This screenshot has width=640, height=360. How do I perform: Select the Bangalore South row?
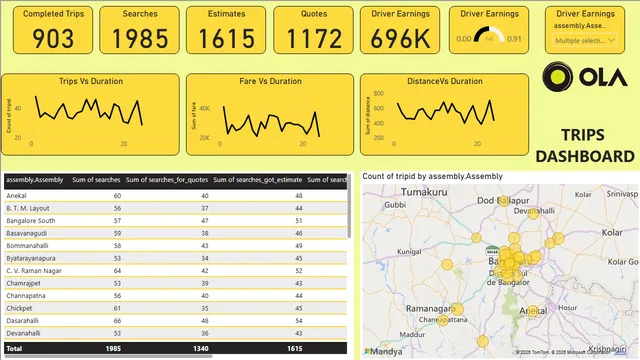(x=176, y=221)
